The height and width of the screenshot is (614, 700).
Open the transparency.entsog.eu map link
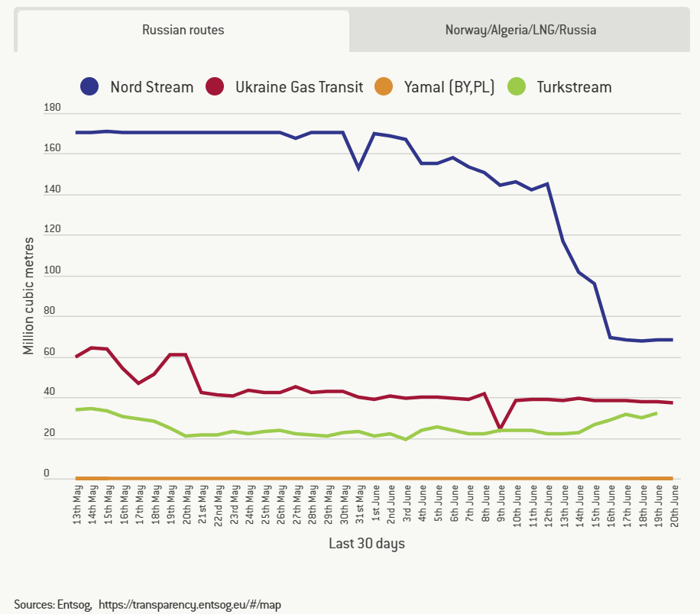point(190,604)
